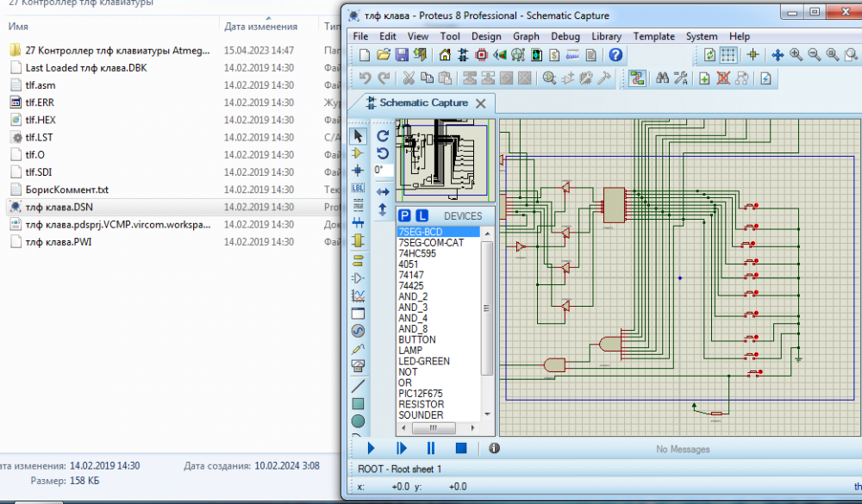Open the PCB Layout icon in toolbar
The width and height of the screenshot is (862, 504).
coord(481,55)
